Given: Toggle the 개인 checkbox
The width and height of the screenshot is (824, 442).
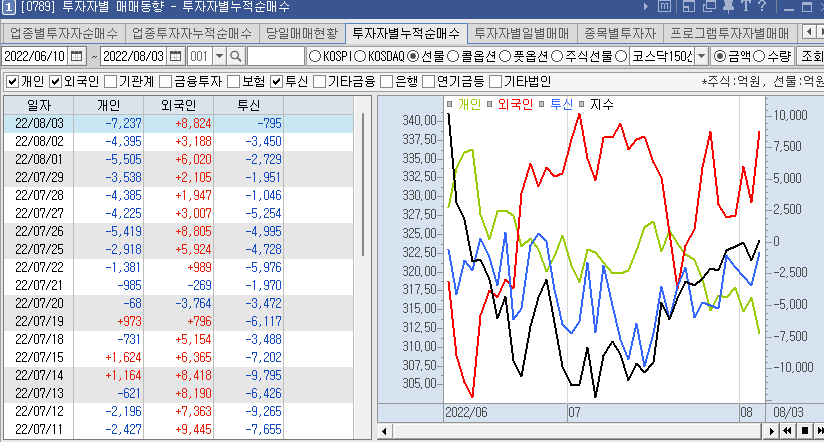Looking at the screenshot, I should (12, 81).
